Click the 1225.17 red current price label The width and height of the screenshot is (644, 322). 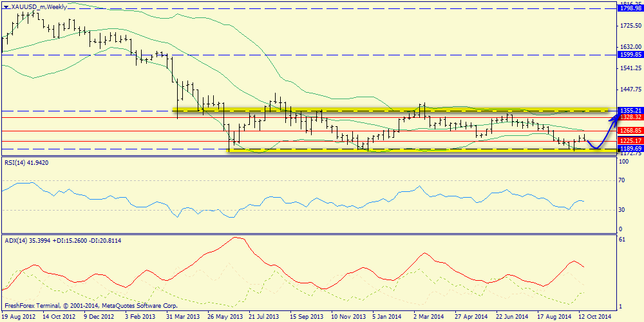(x=630, y=141)
